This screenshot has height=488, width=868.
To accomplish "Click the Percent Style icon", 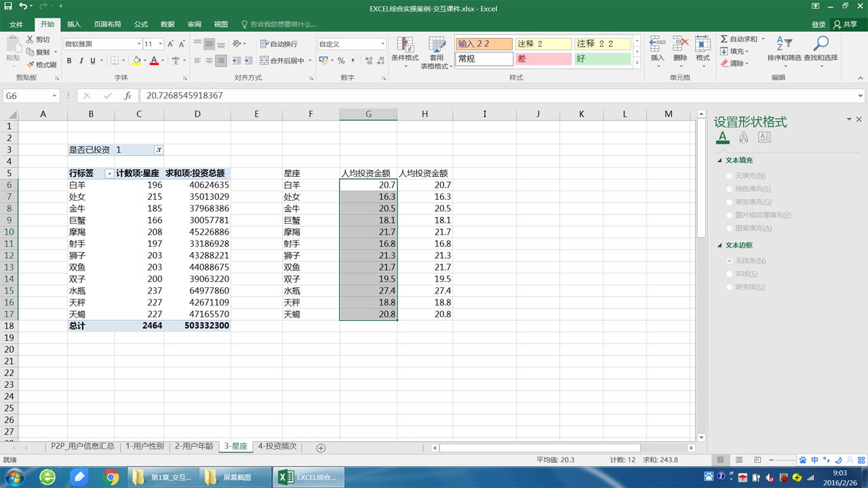I will pos(342,61).
